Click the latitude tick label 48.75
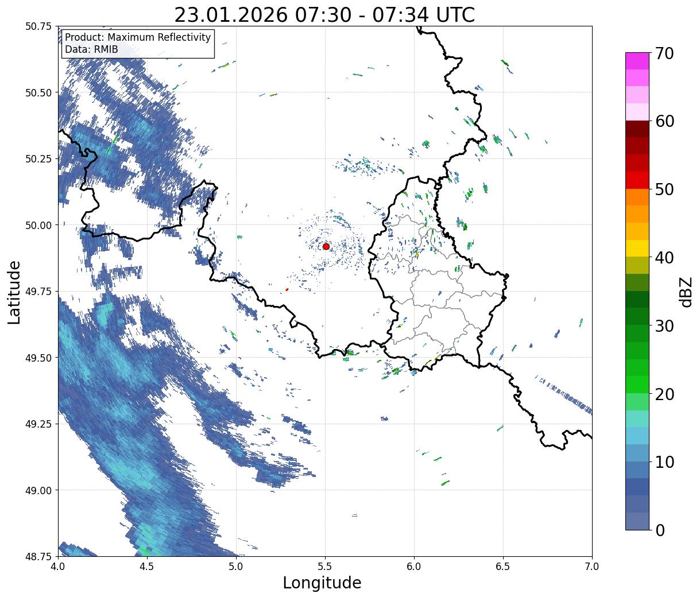 pyautogui.click(x=38, y=556)
